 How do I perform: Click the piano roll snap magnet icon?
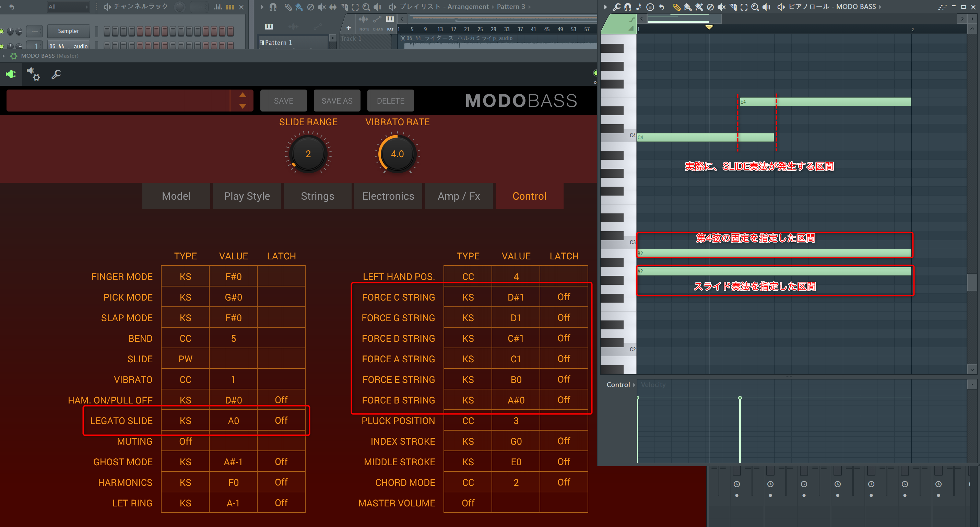click(628, 7)
